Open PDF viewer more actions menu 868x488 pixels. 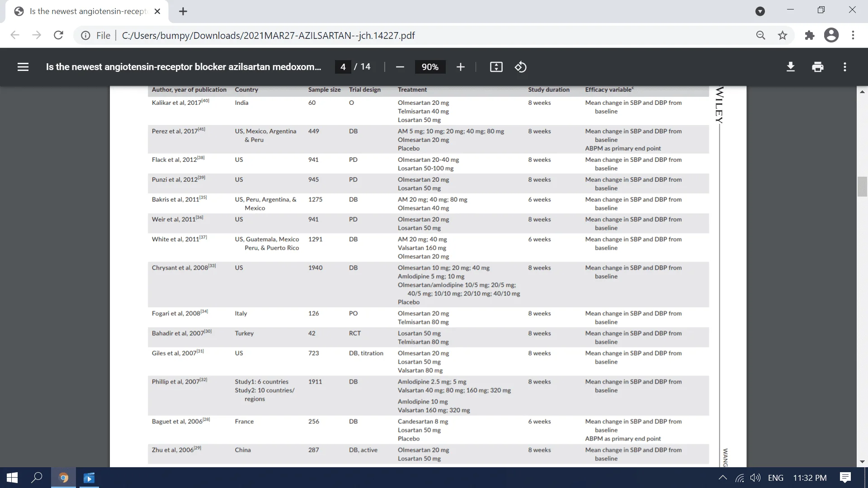pos(844,67)
